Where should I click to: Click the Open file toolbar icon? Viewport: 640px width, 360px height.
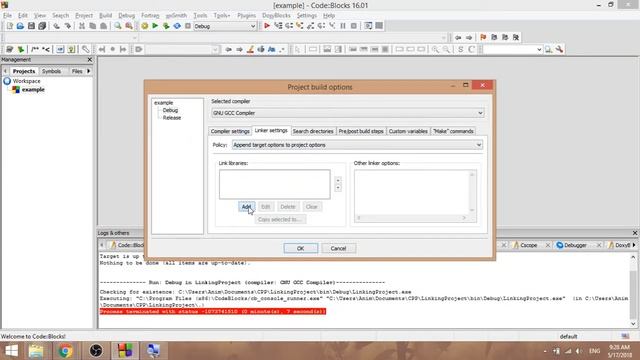click(20, 26)
